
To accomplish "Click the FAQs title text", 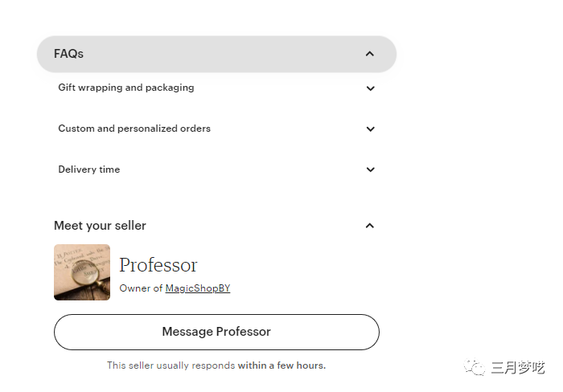I will (x=68, y=54).
